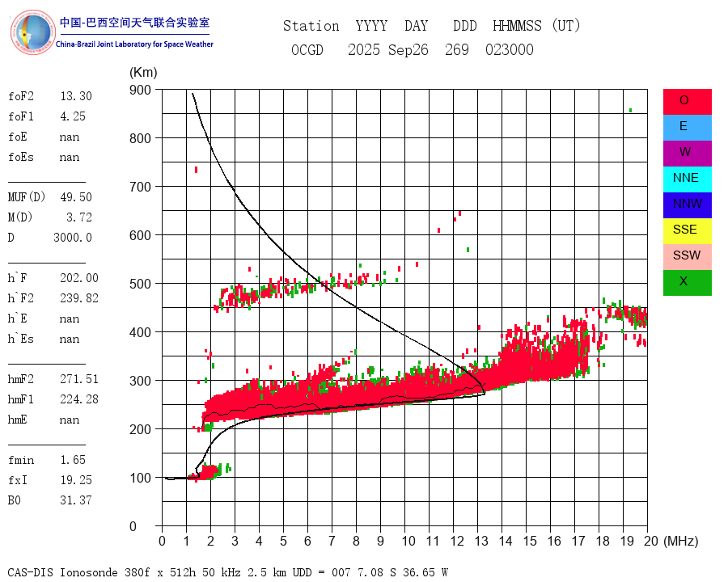Click the 13 tick on the frequency axis
This screenshot has width=728, height=582.
coord(481,541)
